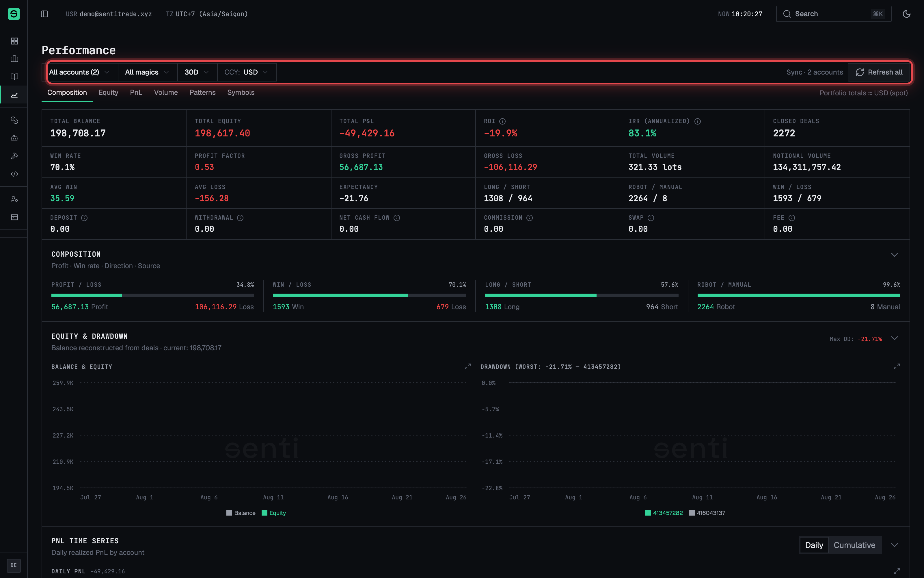Click the Closed Deals value 2272

point(784,134)
